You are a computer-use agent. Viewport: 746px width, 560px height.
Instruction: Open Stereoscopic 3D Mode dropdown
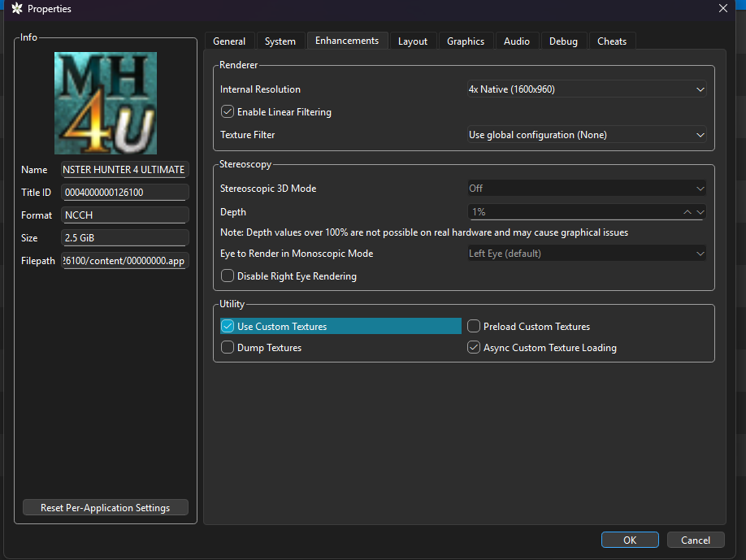click(586, 189)
